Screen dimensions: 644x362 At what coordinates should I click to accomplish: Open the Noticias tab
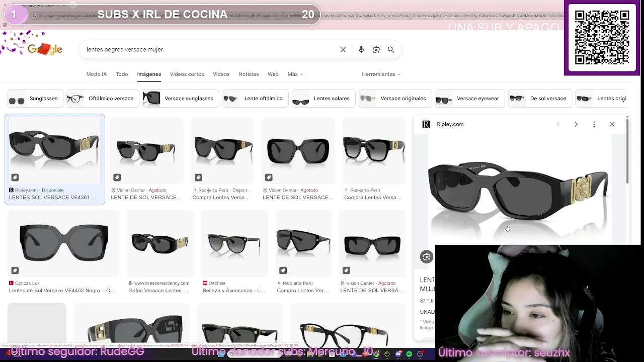click(x=249, y=74)
